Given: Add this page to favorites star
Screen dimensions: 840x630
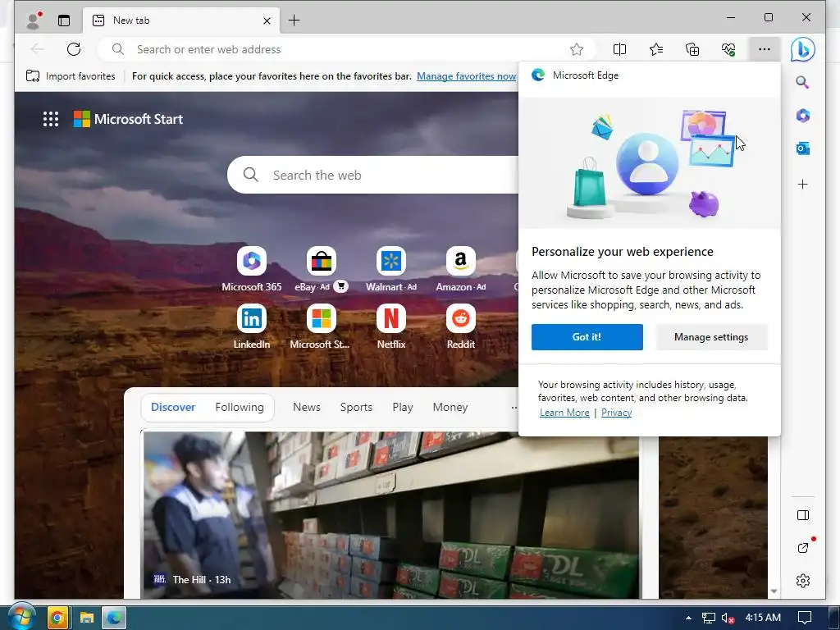Looking at the screenshot, I should tap(577, 49).
